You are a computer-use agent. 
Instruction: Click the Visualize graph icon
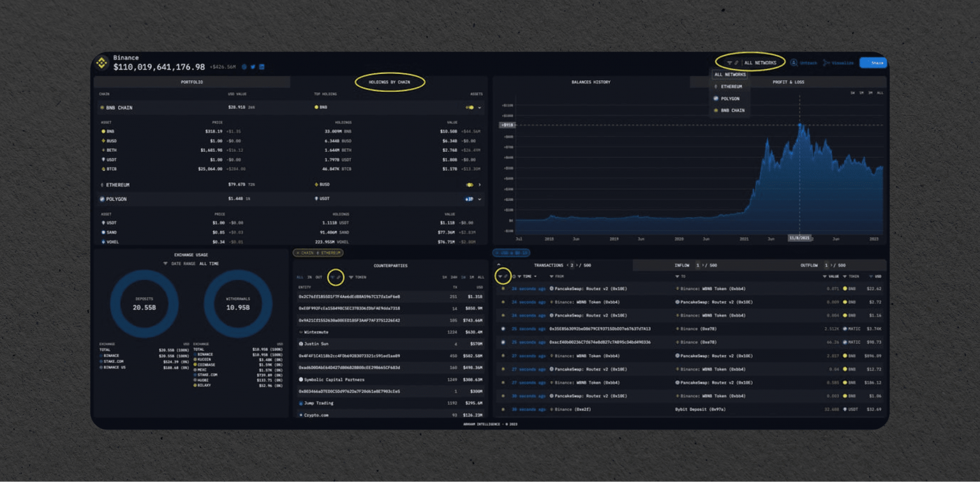point(827,62)
